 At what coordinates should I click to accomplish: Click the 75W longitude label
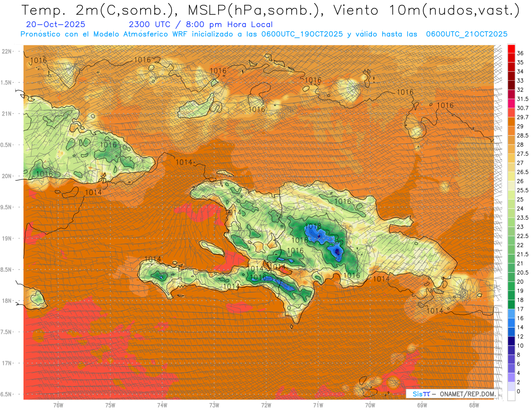pos(110,405)
